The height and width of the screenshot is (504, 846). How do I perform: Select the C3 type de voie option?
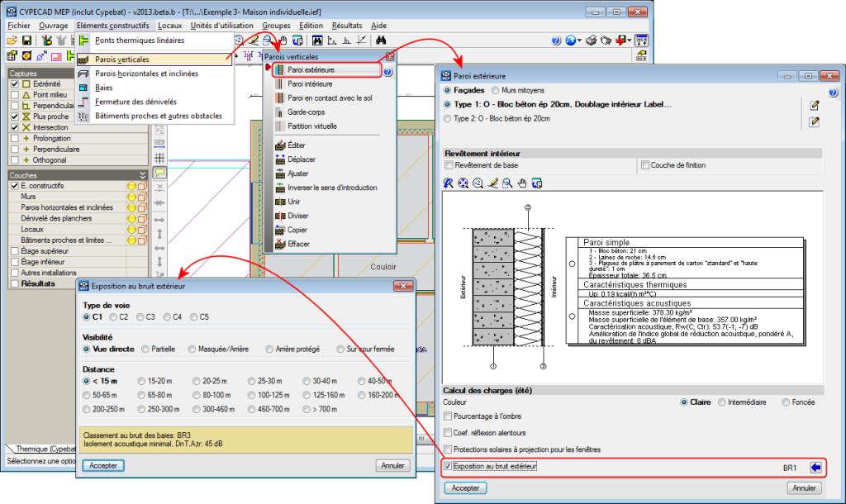point(141,316)
